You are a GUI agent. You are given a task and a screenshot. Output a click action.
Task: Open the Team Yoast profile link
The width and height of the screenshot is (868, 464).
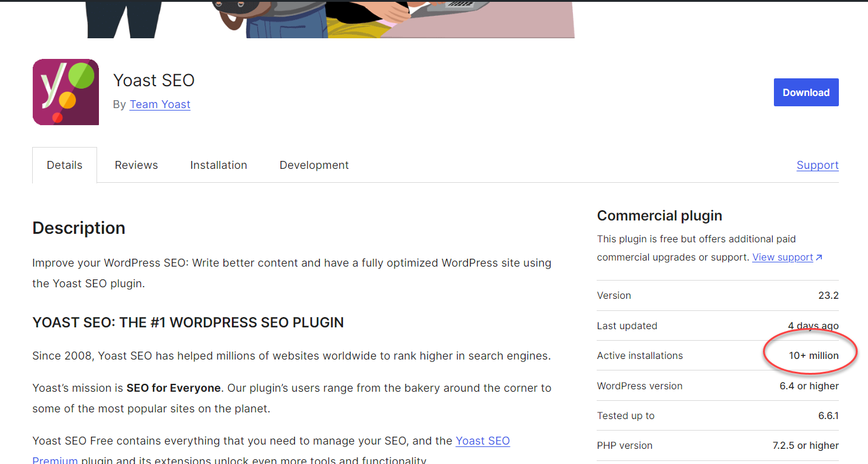(x=160, y=104)
